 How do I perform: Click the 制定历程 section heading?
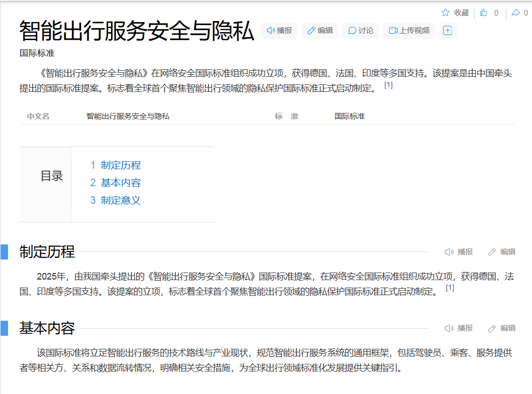[47, 252]
